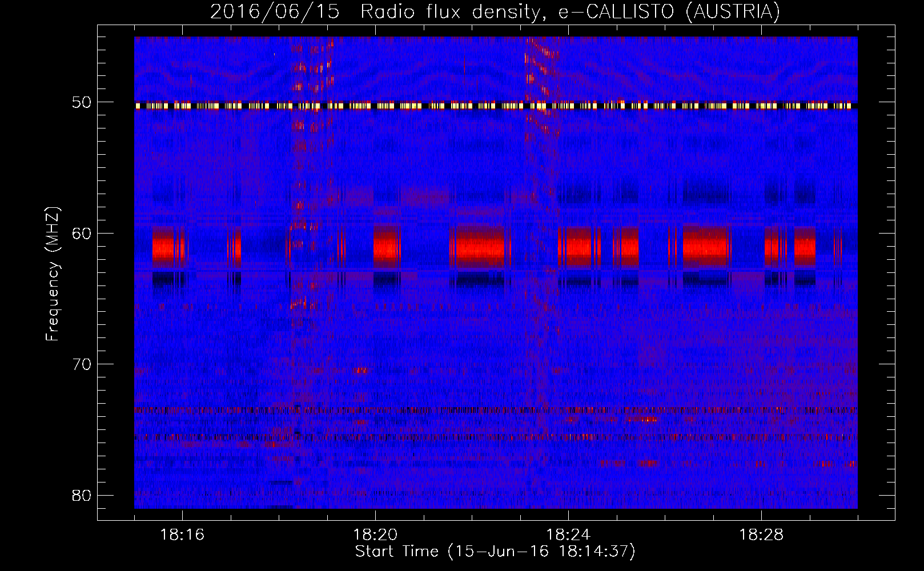Screen dimensions: 924x571
Task: Click the 80 MHz frequency tick label
Action: pyautogui.click(x=81, y=495)
